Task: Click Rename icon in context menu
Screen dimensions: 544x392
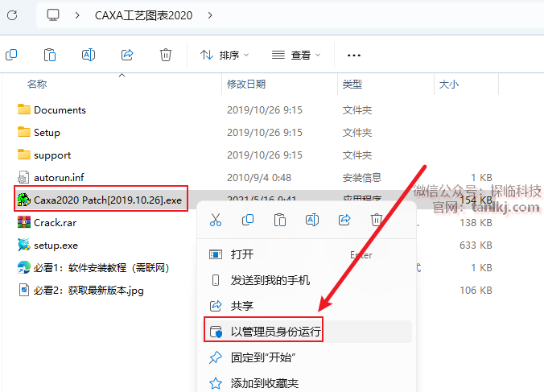Action: (x=312, y=220)
